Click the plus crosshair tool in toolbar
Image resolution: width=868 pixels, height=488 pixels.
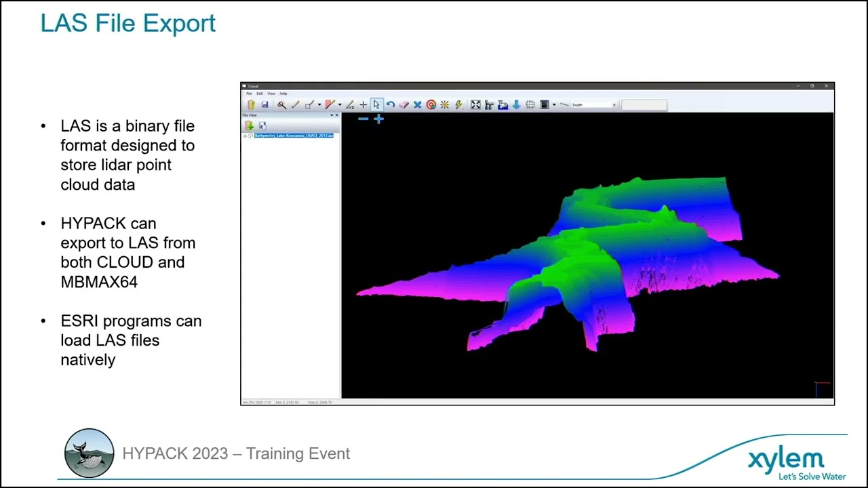(363, 104)
